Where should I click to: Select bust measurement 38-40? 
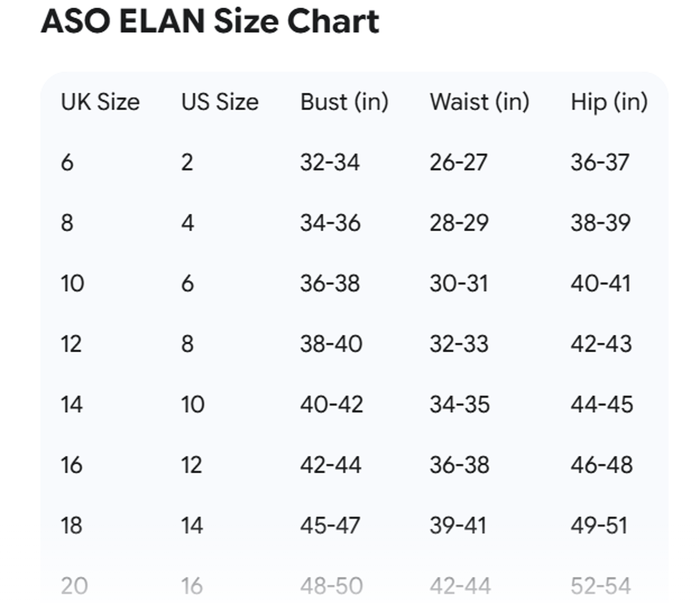click(x=331, y=344)
